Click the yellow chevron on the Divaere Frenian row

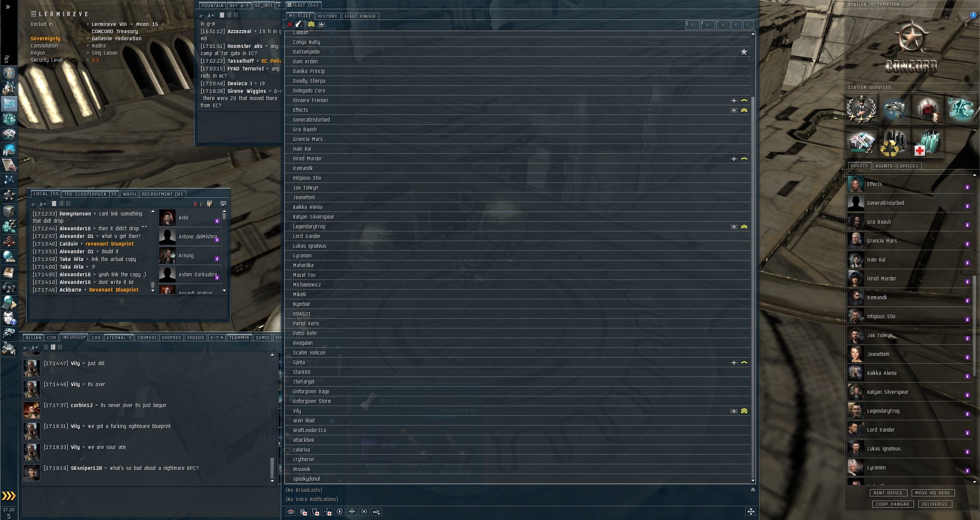(744, 101)
